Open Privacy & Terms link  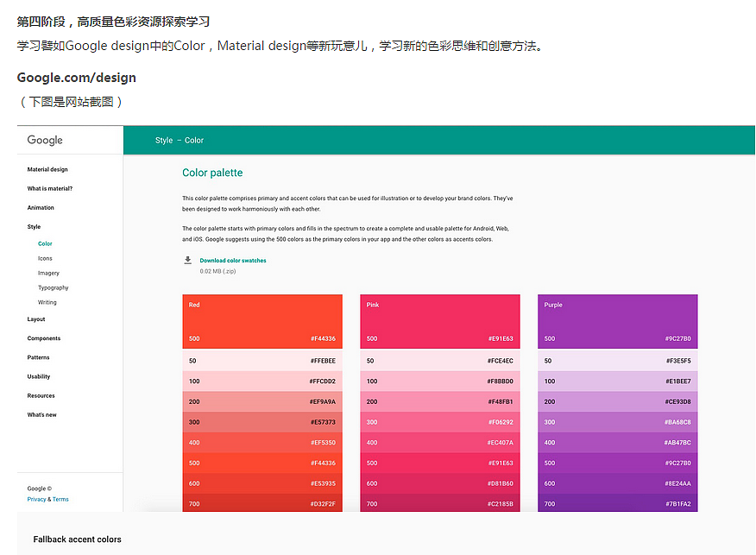pos(48,499)
